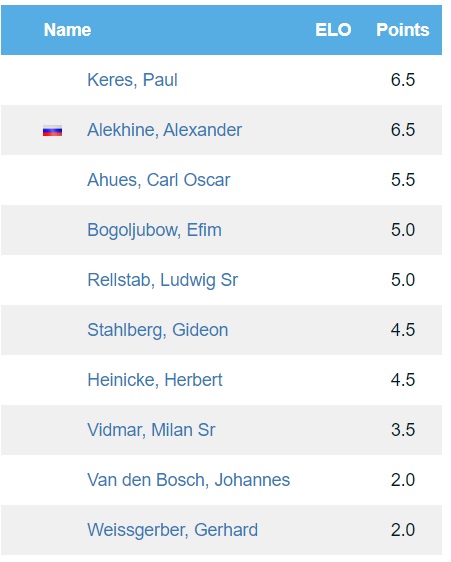Click Ahues's 5.5 points value

pyautogui.click(x=403, y=180)
